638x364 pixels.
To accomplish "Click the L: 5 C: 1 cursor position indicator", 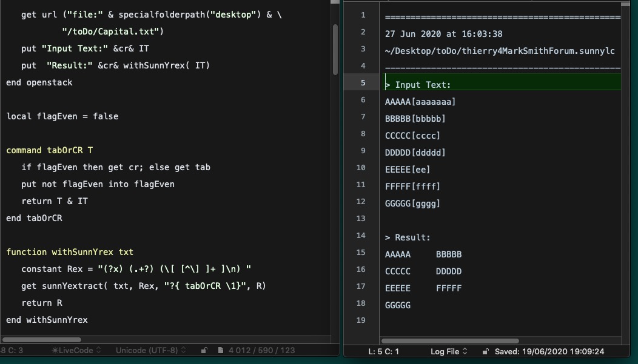I will [383, 351].
